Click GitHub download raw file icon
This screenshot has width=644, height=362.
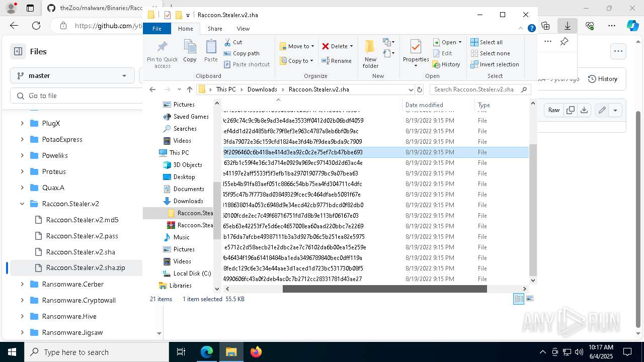coord(584,110)
